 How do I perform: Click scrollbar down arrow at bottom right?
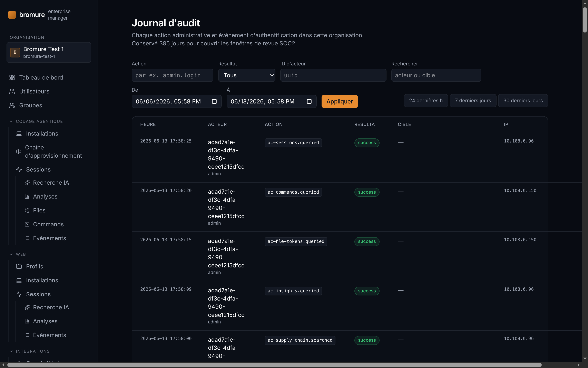point(585,359)
